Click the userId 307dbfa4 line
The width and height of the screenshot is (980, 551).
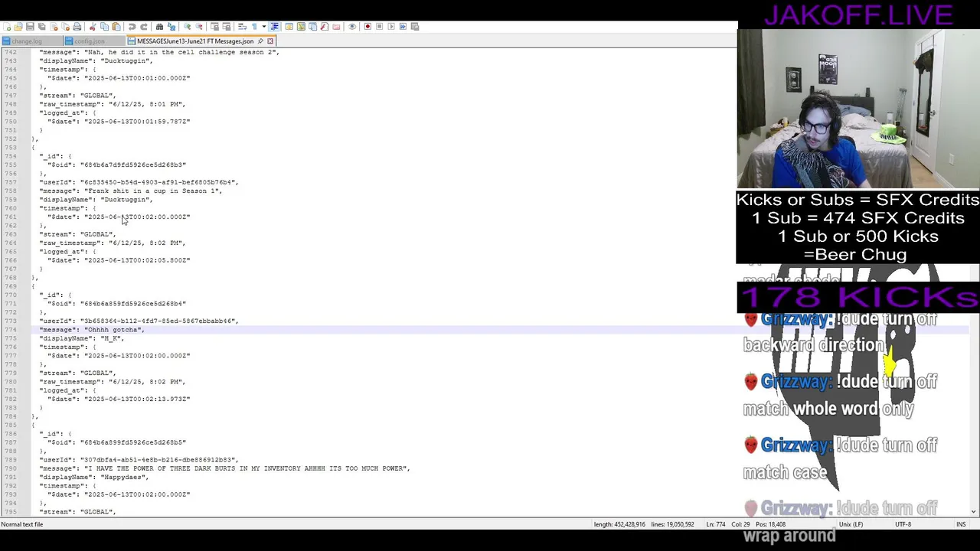(x=139, y=460)
